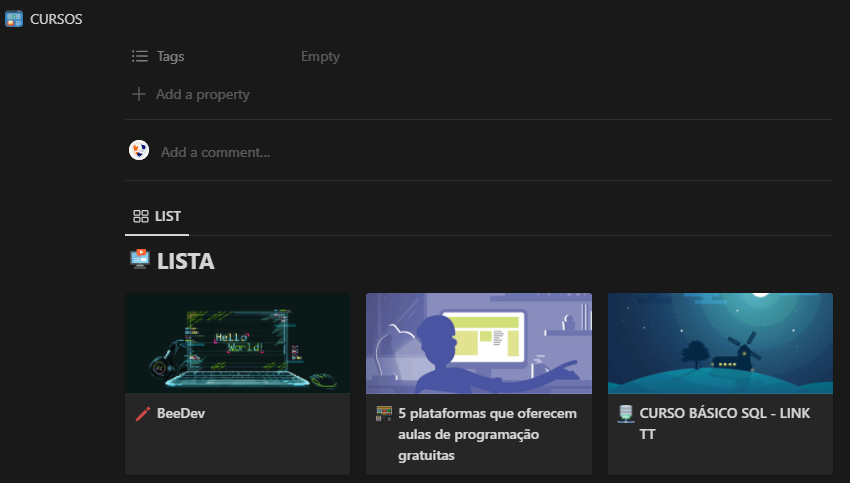850x483 pixels.
Task: Open the LISTA database title
Action: click(185, 261)
